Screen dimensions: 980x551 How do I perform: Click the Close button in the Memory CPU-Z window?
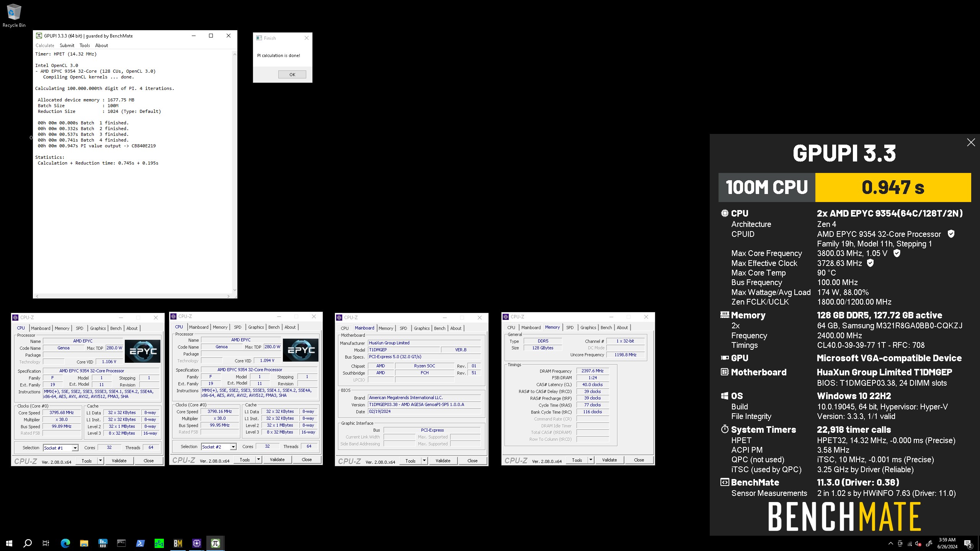click(639, 460)
